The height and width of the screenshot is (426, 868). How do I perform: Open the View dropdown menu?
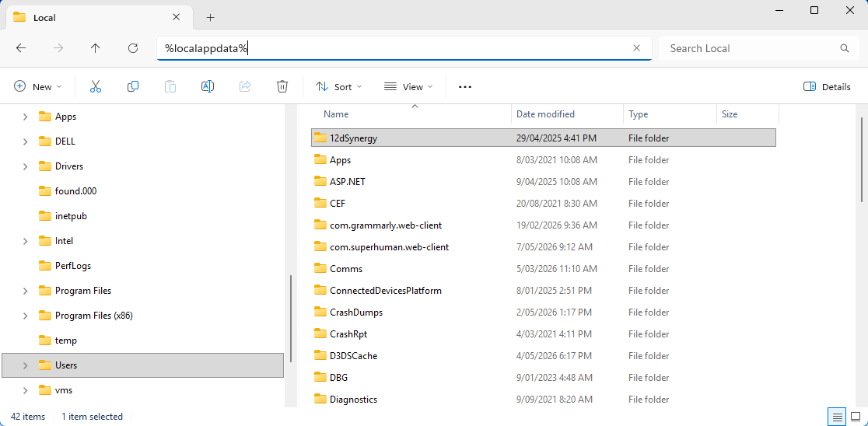tap(408, 87)
